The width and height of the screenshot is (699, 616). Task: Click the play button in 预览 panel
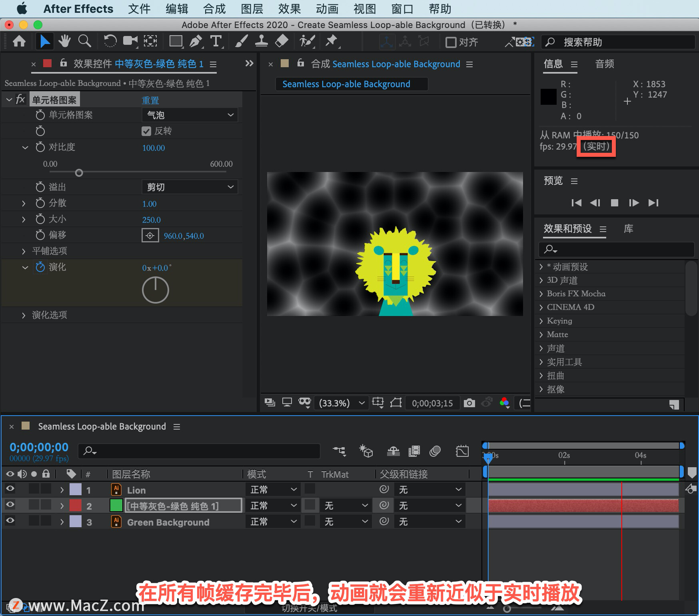coord(615,203)
